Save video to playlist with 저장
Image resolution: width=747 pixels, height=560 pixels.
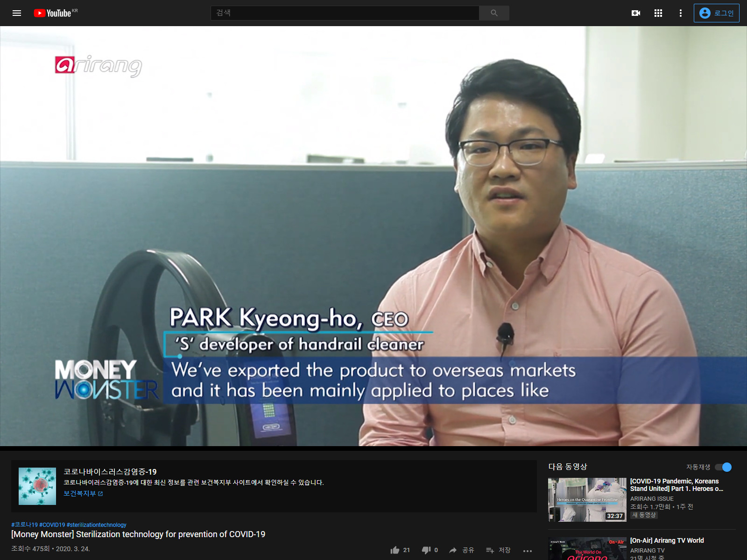coord(498,550)
